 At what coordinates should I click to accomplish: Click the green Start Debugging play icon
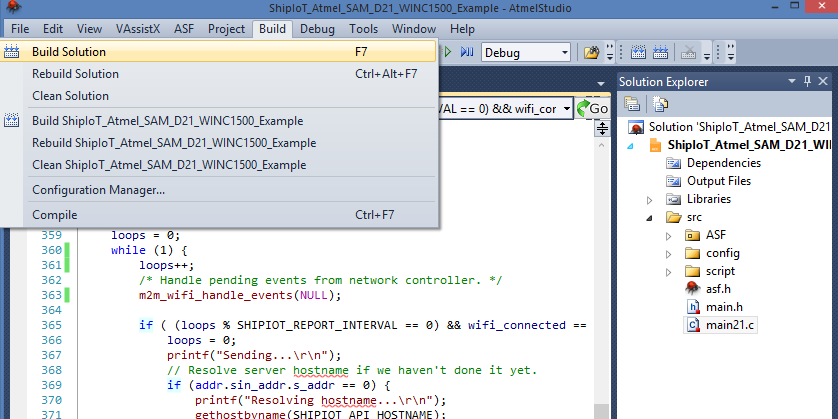(448, 52)
